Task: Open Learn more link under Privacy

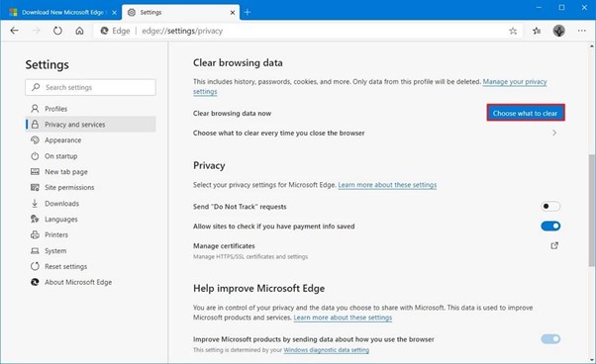Action: 387,185
